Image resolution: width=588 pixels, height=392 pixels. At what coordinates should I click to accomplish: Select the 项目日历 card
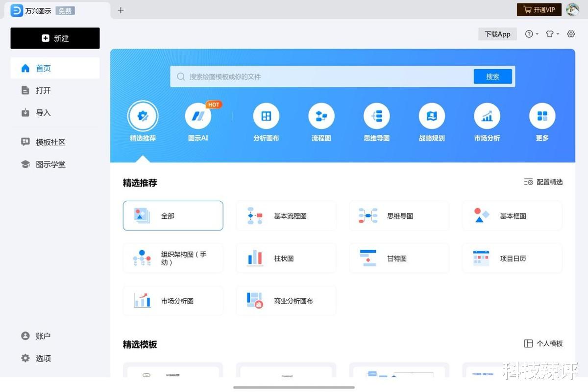512,258
